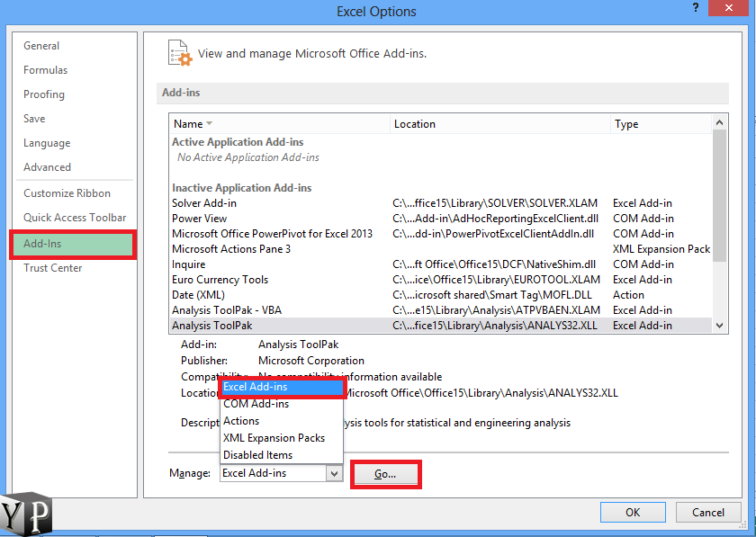Click the EUROTOOL.XLAM location cell
This screenshot has height=537, width=756.
coord(496,280)
